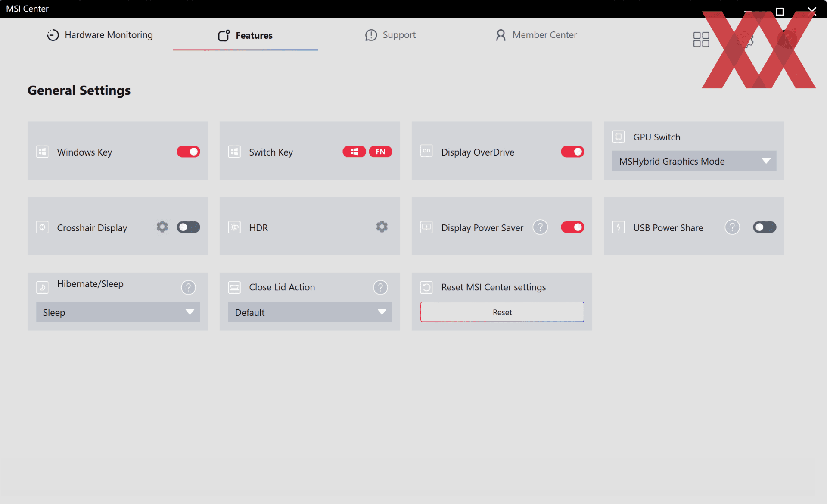
Task: Click the USB Power Share lightning icon
Action: [x=619, y=227]
